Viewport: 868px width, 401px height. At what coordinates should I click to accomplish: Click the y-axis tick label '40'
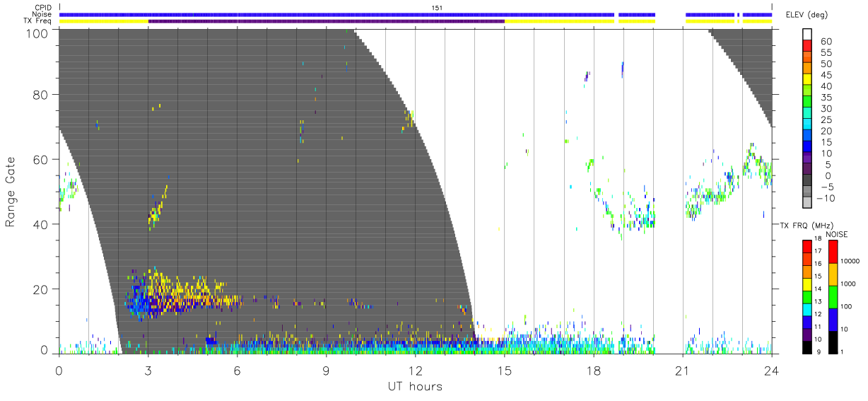pos(42,224)
